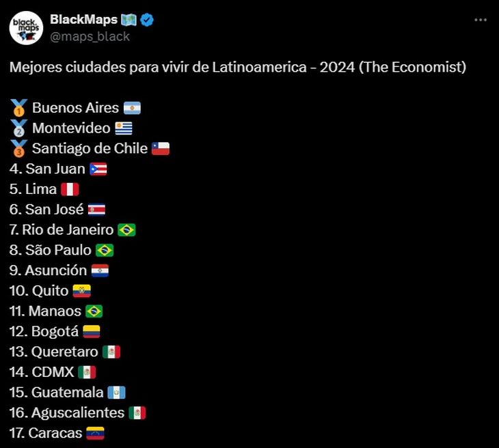
Task: Click the Chile flag after Santiago
Action: click(x=161, y=148)
